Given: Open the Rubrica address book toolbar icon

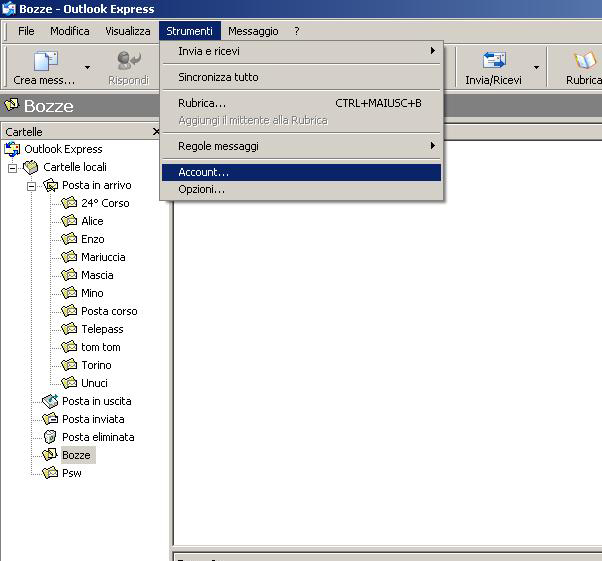Looking at the screenshot, I should (585, 60).
